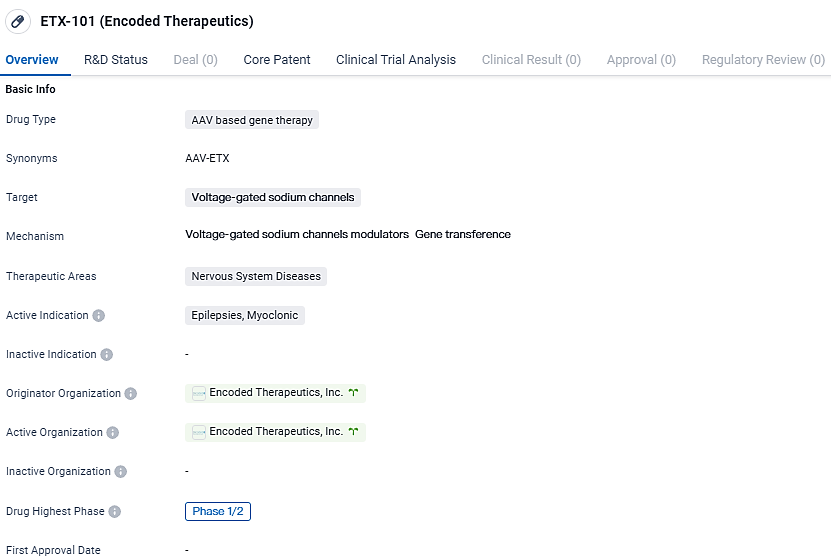This screenshot has width=831, height=556.
Task: Click Encoded Therapeutics logo in Originator row
Action: (x=199, y=394)
